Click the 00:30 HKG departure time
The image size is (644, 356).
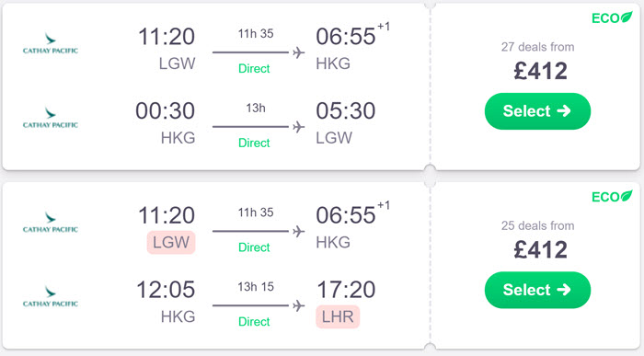(x=165, y=111)
